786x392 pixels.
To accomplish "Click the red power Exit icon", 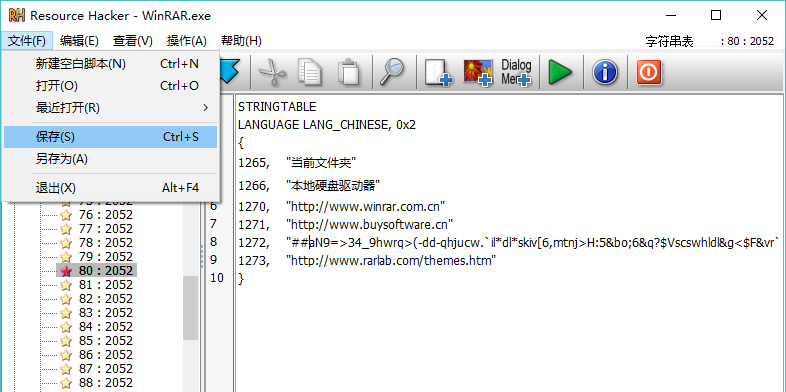I will 649,73.
